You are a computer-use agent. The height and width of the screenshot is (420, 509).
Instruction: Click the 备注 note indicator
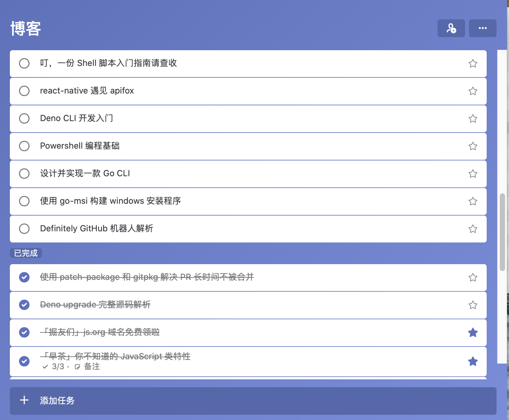(87, 367)
